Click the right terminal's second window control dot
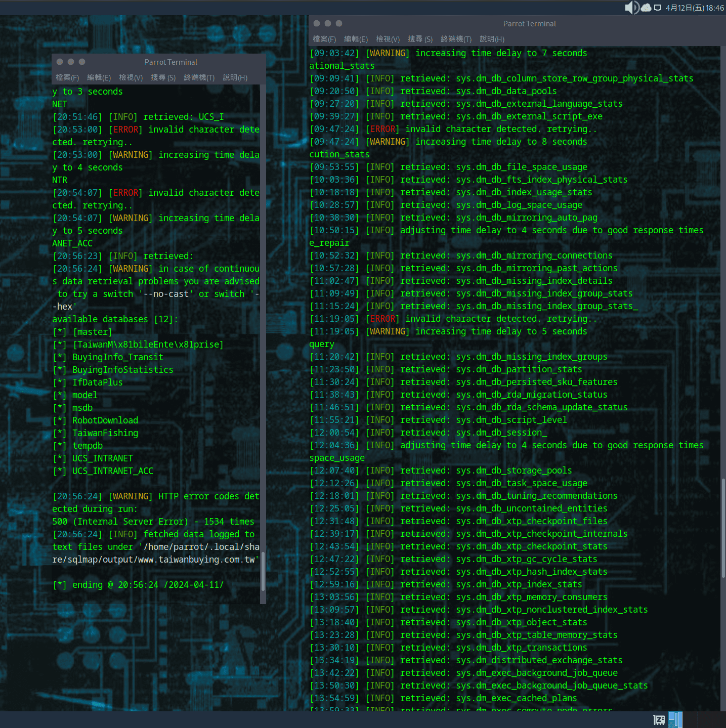726x728 pixels. [x=328, y=23]
